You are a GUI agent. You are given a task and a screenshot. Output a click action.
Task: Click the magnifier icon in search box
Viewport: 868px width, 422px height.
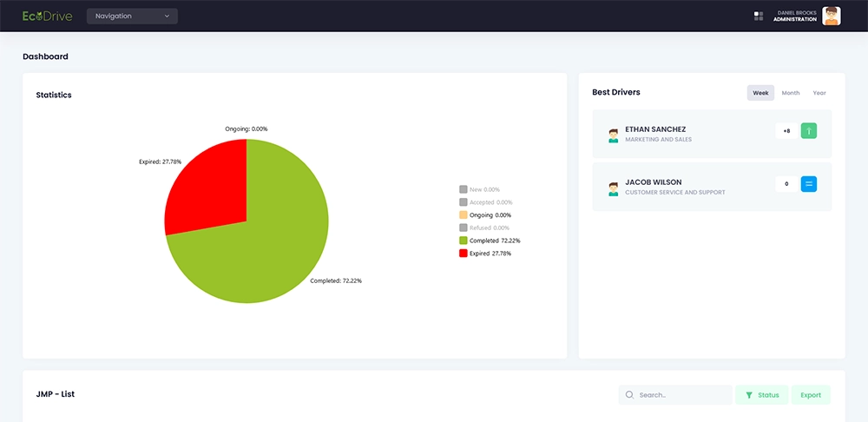coord(628,395)
